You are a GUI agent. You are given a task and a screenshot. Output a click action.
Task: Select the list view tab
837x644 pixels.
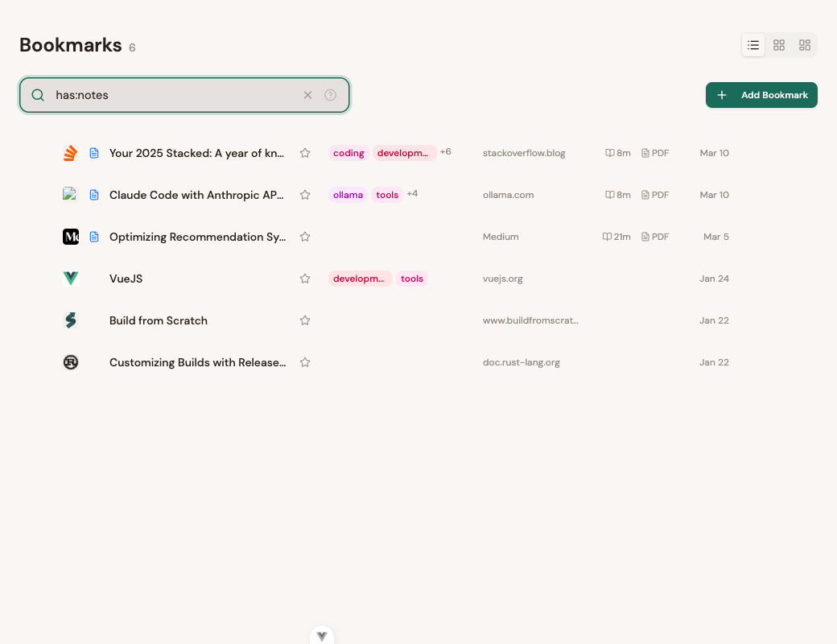pos(753,45)
